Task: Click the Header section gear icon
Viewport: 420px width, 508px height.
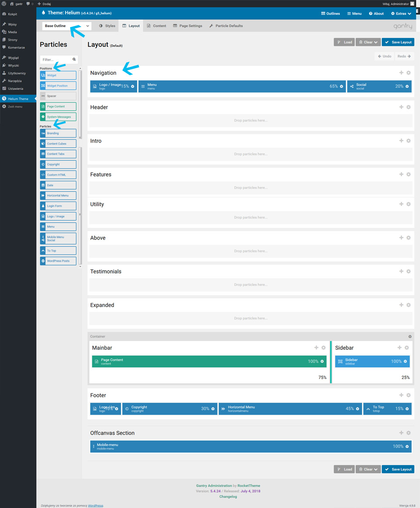Action: [x=408, y=107]
